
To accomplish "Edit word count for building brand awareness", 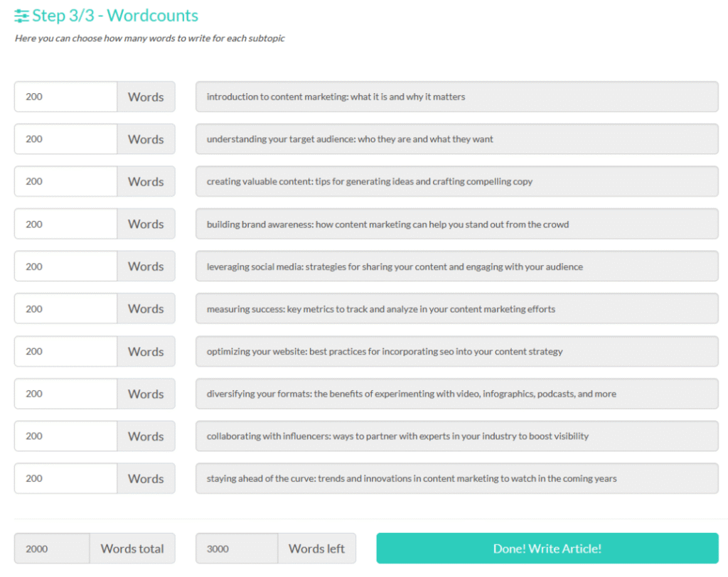I will click(x=65, y=224).
